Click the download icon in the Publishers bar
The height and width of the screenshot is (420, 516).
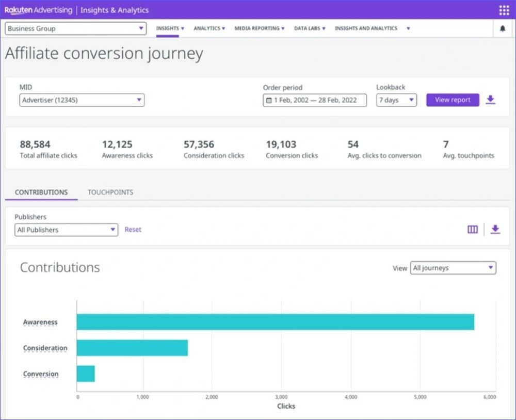tap(495, 229)
